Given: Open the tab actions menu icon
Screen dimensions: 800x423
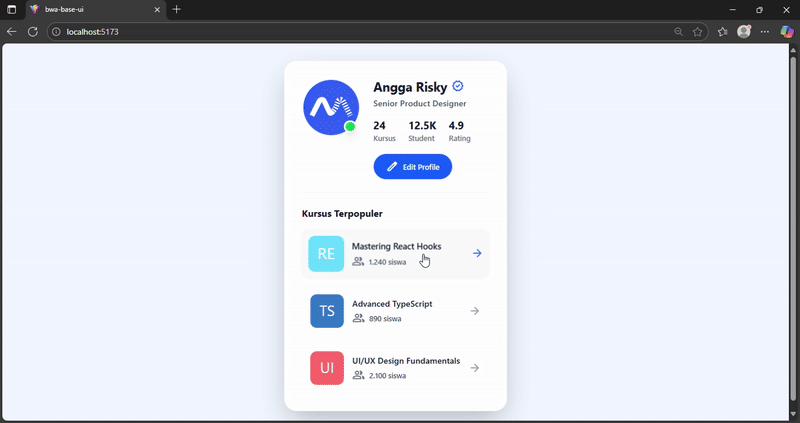Looking at the screenshot, I should 12,10.
